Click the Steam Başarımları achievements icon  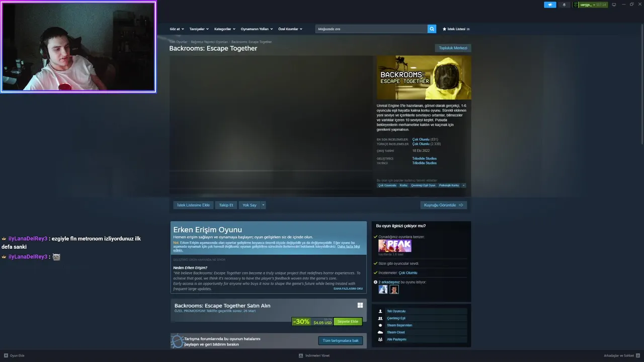380,325
